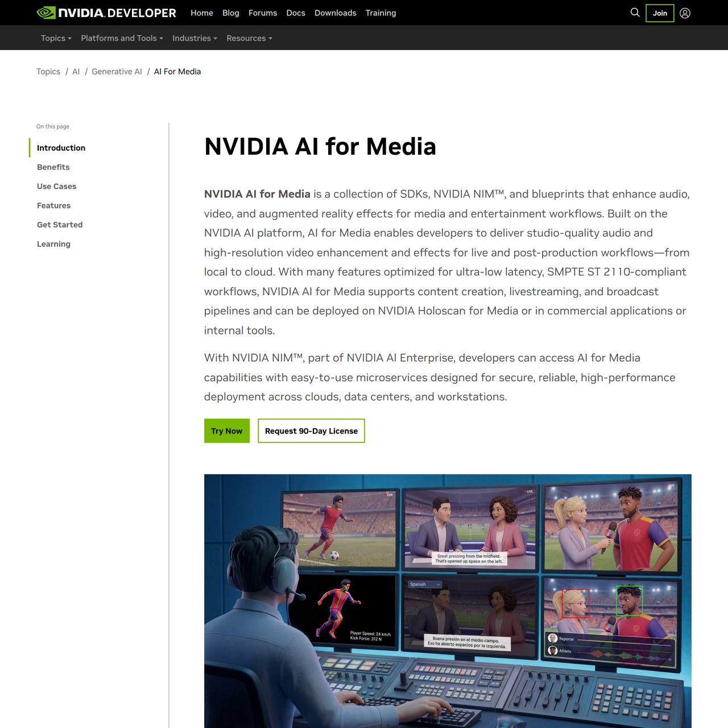Jump to Benefits section in sidebar

pyautogui.click(x=53, y=167)
